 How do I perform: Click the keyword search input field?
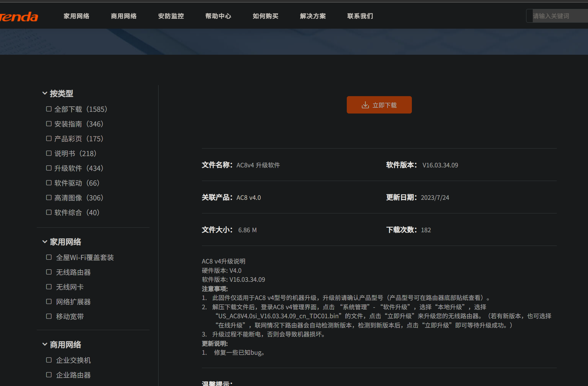(558, 16)
